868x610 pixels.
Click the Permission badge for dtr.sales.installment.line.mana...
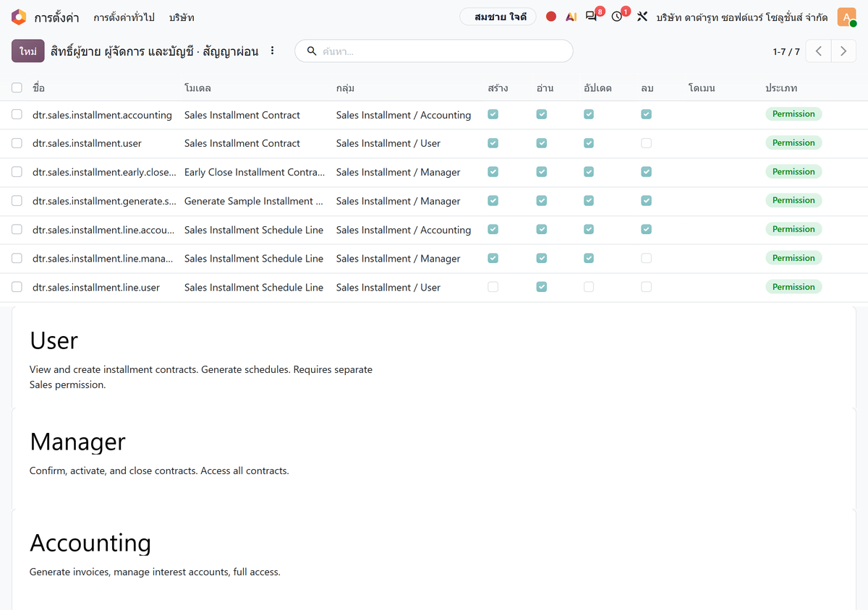(x=793, y=258)
